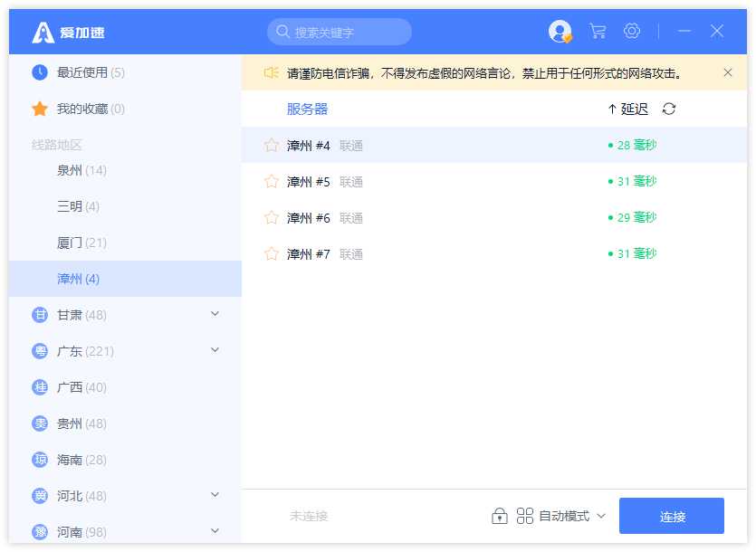Click the orange star beside 我的收藏

tap(40, 109)
